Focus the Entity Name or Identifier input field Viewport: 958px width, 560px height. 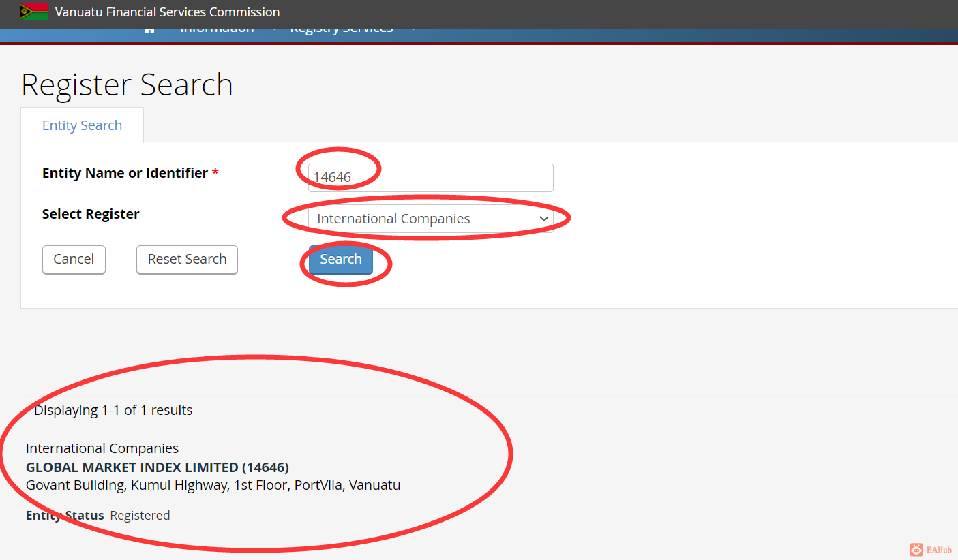[430, 178]
